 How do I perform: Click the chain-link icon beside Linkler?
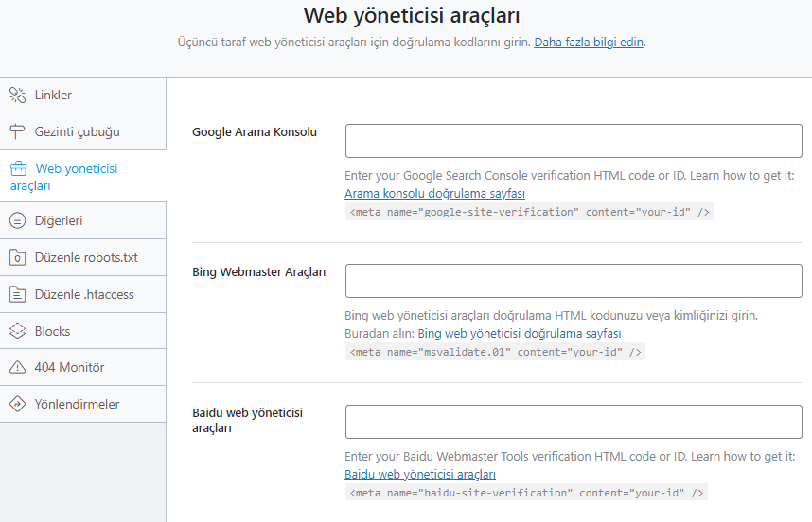(17, 95)
